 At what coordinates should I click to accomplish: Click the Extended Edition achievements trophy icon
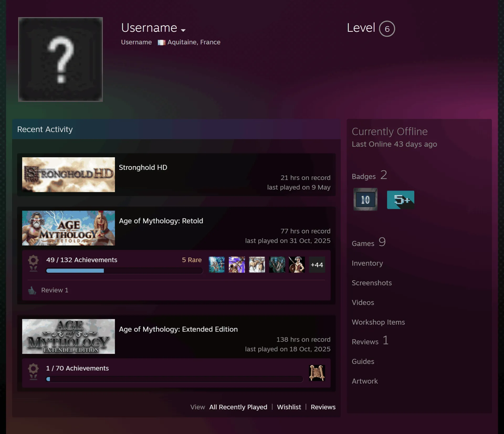click(33, 372)
